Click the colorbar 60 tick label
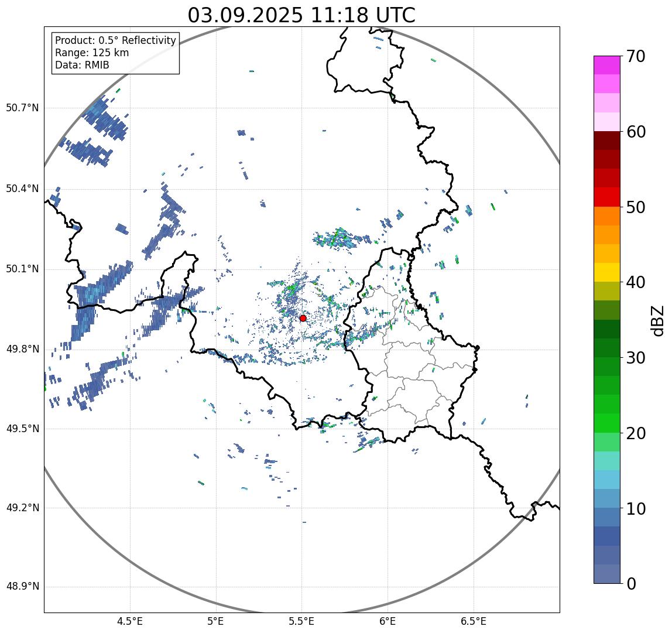672x633 pixels. click(x=636, y=132)
